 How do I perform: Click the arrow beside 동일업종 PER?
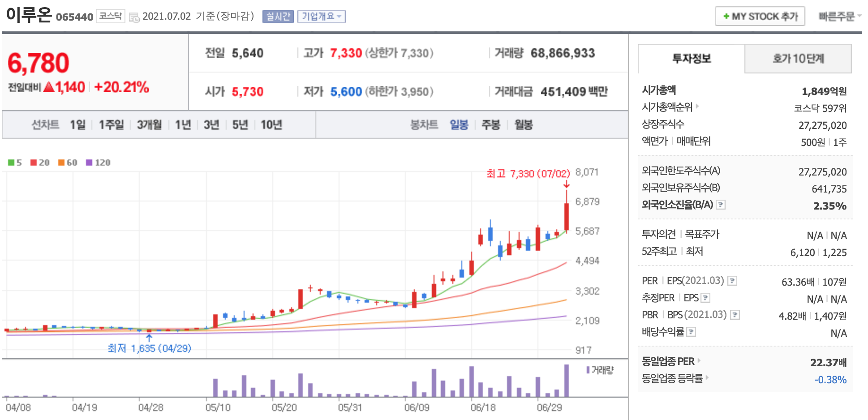699,360
